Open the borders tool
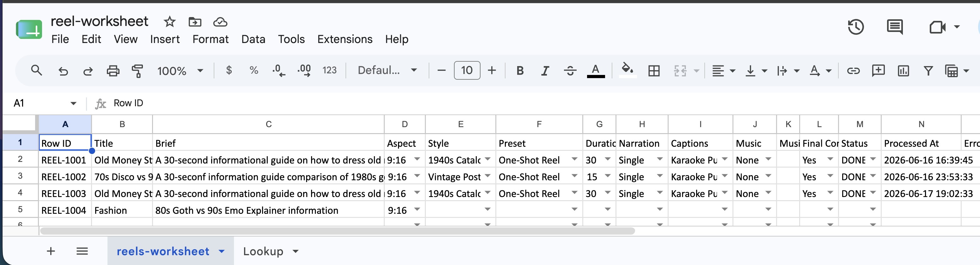The height and width of the screenshot is (265, 980). 654,71
